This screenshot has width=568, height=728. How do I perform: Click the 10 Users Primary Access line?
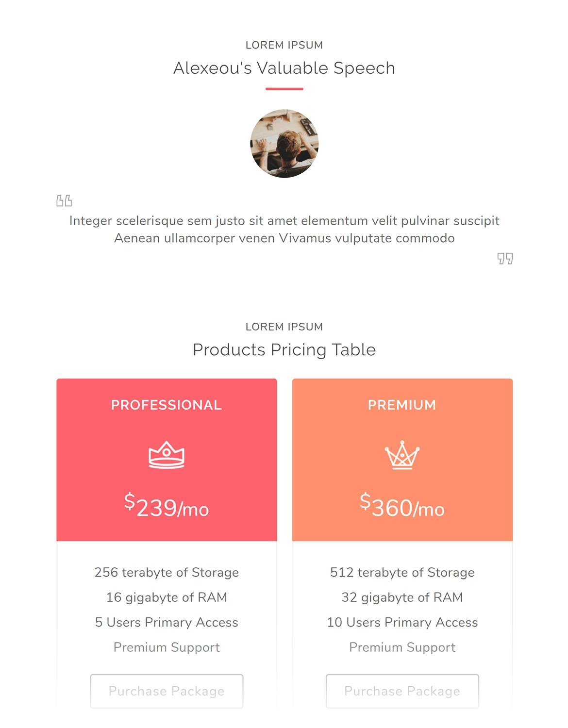(402, 622)
